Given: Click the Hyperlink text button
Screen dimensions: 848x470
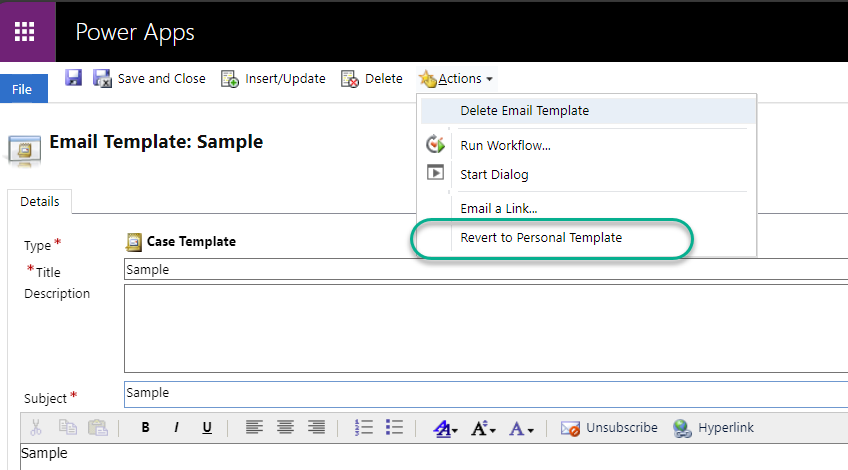Looking at the screenshot, I should tap(726, 428).
